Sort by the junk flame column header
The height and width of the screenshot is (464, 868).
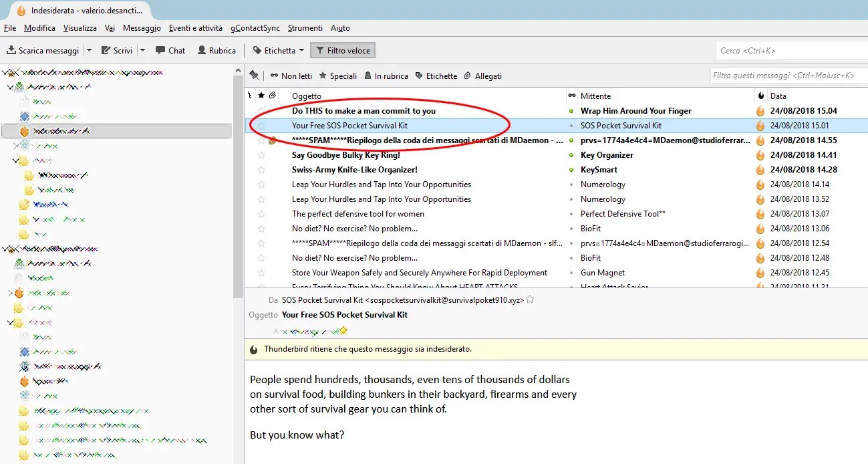(x=760, y=96)
